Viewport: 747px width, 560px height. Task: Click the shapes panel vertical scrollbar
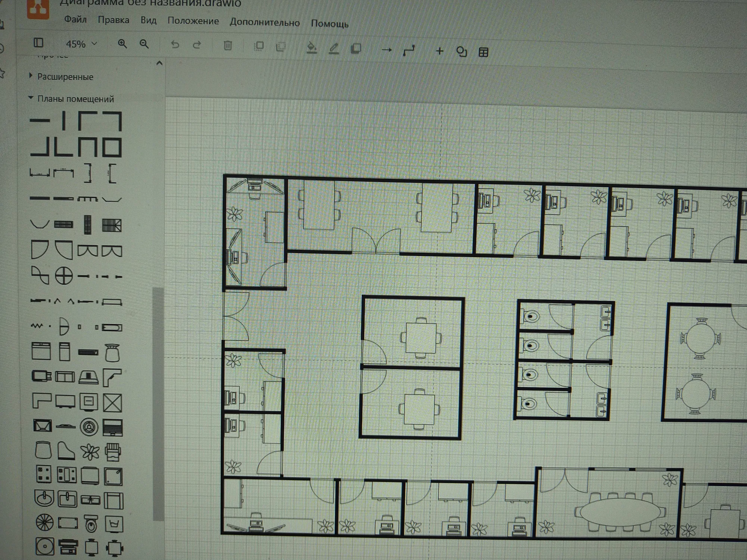[x=159, y=403]
